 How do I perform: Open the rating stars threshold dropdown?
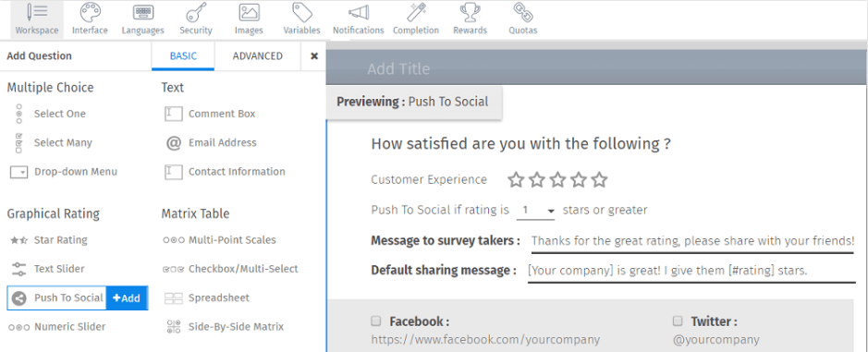pos(535,211)
